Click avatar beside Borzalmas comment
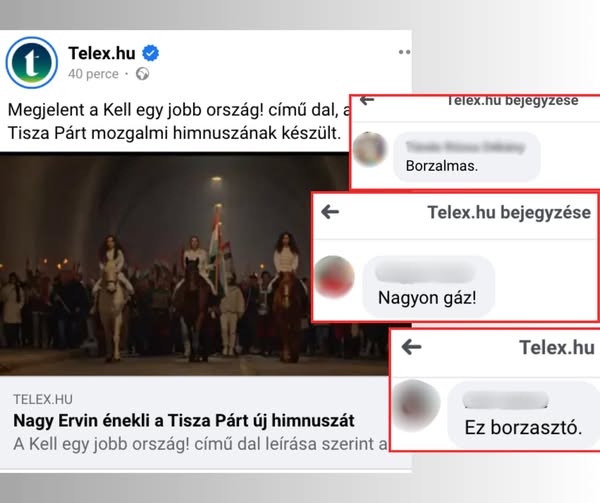 (x=370, y=149)
